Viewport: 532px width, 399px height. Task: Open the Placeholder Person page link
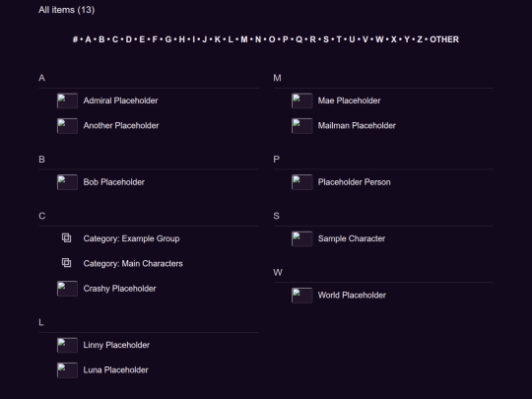[354, 182]
